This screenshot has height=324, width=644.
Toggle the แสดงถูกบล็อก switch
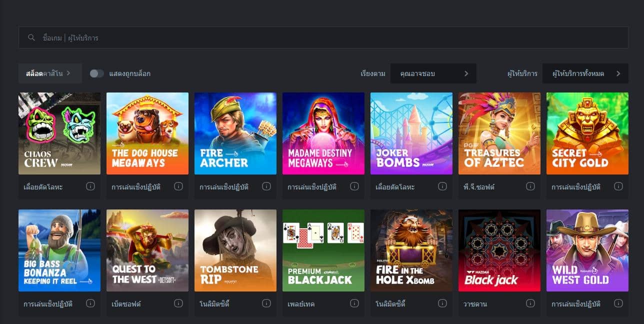tap(97, 73)
